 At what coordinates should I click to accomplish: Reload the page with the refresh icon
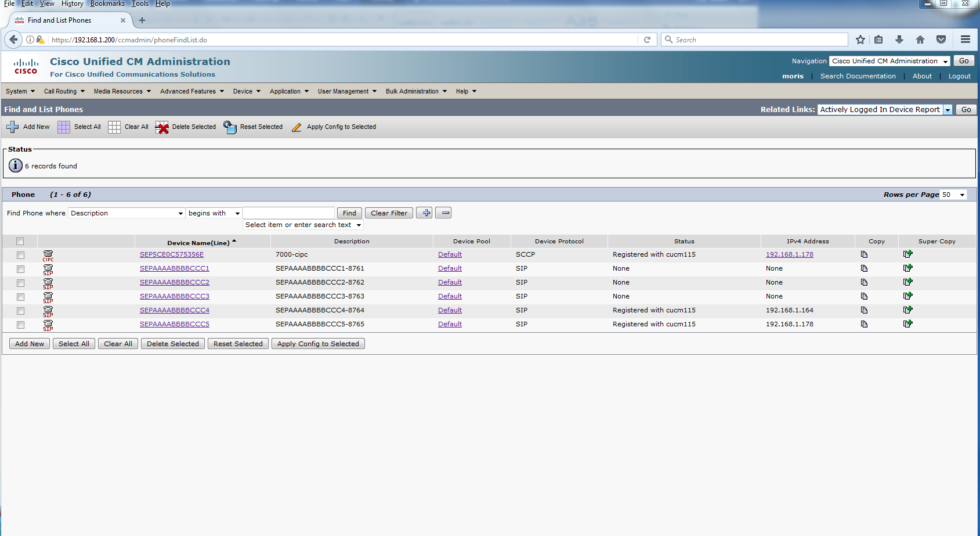click(647, 39)
